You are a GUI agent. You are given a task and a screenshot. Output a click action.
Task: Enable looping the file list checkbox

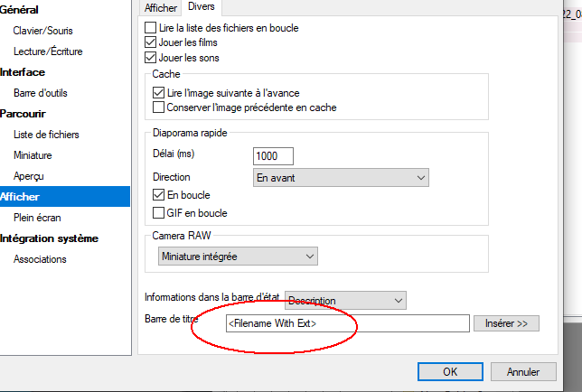click(x=151, y=28)
